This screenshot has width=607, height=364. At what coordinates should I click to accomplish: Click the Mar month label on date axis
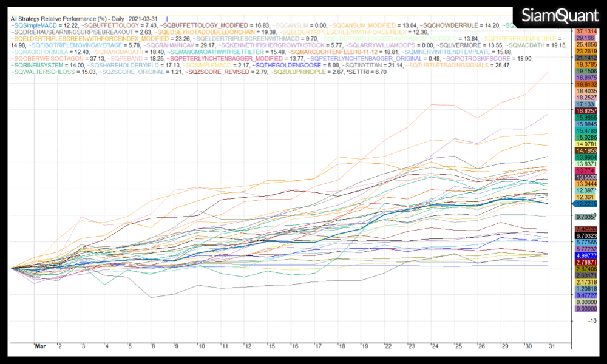tap(40, 346)
